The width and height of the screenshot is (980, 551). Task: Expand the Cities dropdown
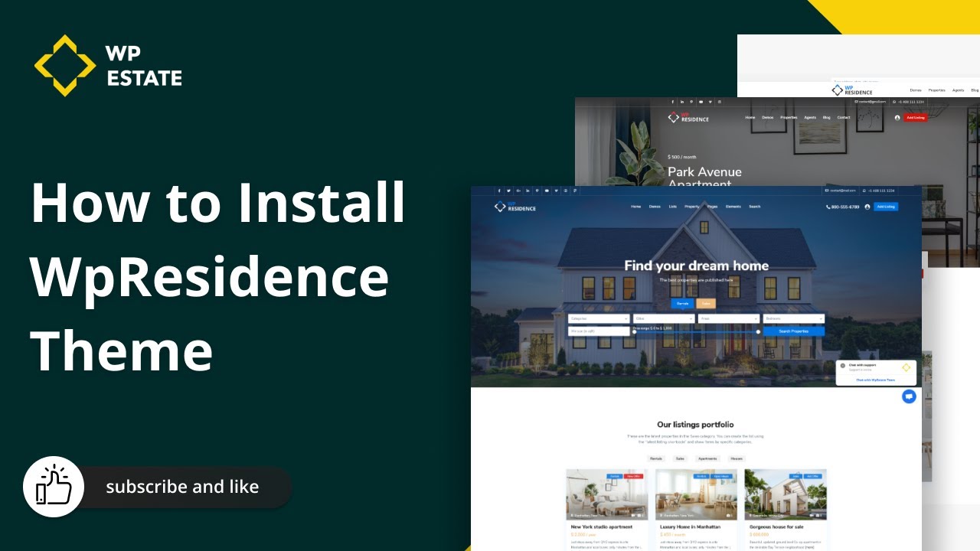point(664,318)
